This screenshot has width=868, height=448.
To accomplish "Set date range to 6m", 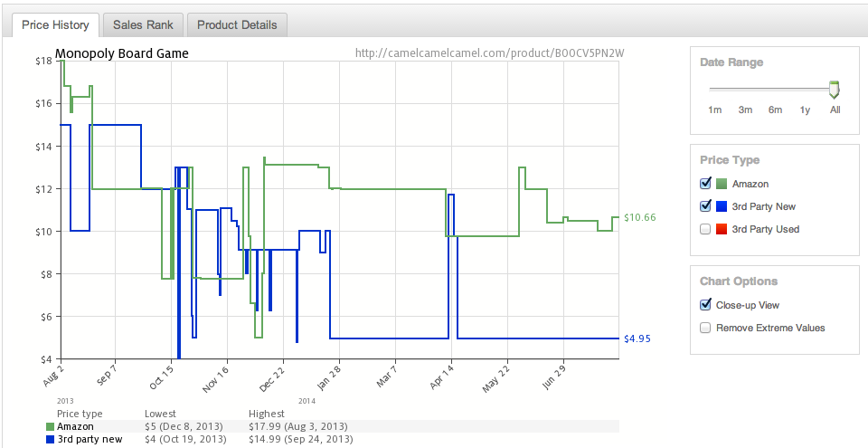I will click(x=775, y=110).
